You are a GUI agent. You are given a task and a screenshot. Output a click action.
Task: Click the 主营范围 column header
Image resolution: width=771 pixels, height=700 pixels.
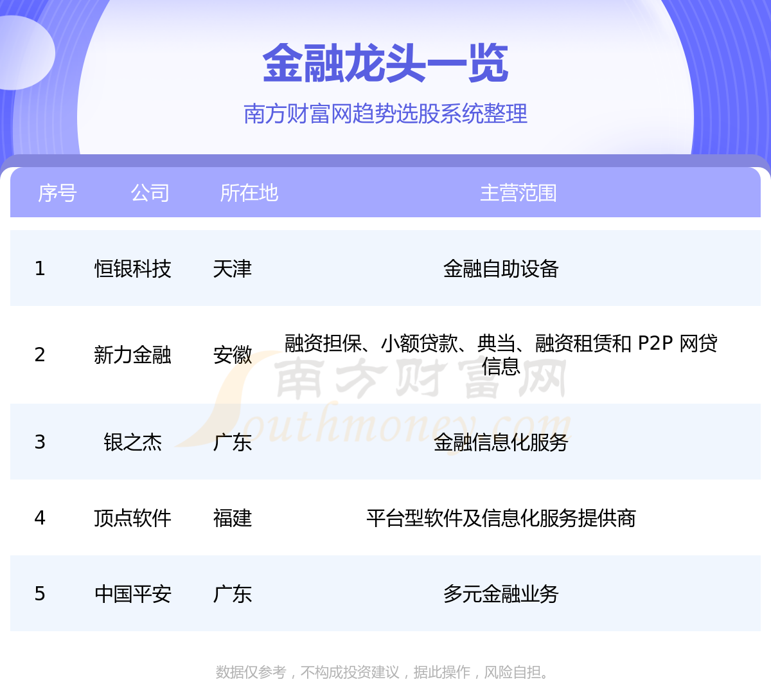518,193
